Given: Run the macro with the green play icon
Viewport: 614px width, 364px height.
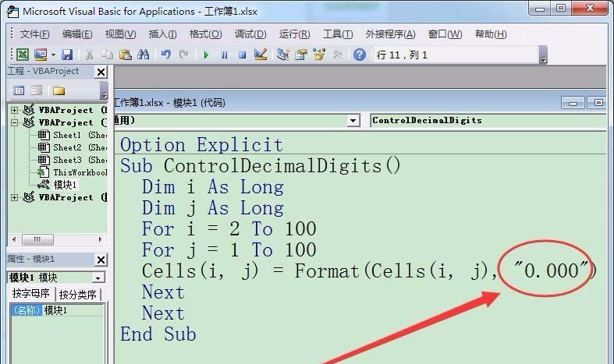Looking at the screenshot, I should pyautogui.click(x=206, y=55).
